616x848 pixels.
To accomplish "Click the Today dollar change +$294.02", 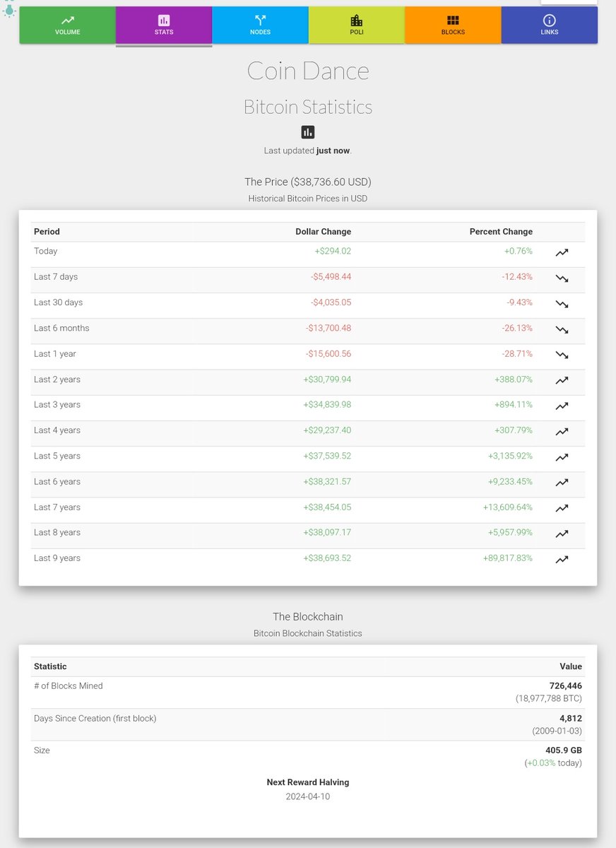I will [333, 251].
